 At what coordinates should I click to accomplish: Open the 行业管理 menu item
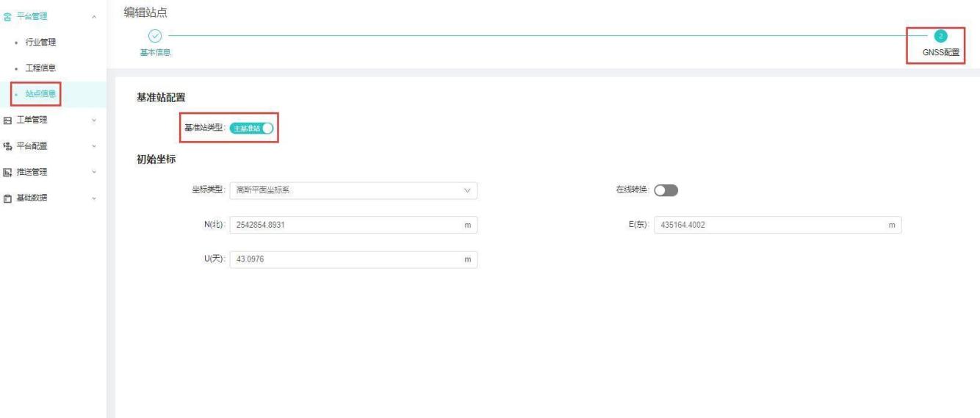click(x=41, y=42)
